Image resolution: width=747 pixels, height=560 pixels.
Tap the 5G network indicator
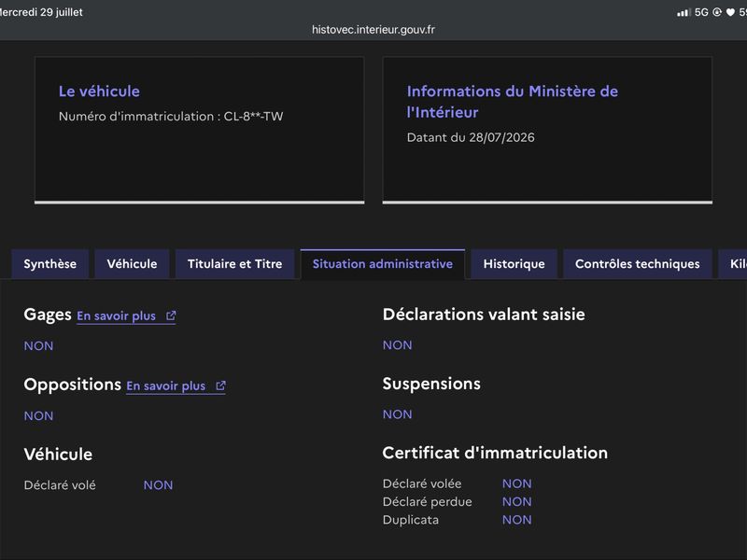701,12
